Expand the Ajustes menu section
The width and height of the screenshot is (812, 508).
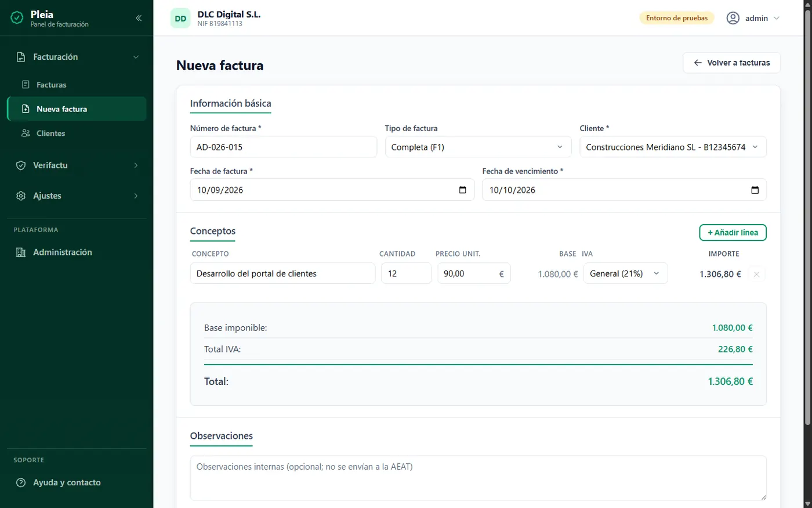point(77,196)
